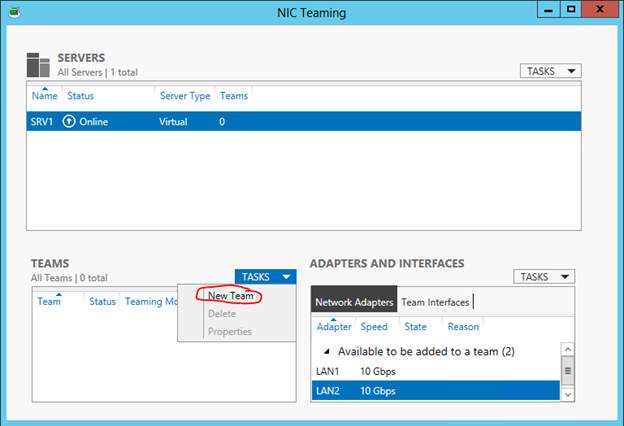The width and height of the screenshot is (624, 426).
Task: Open the Servers TASKS dropdown
Action: point(550,71)
